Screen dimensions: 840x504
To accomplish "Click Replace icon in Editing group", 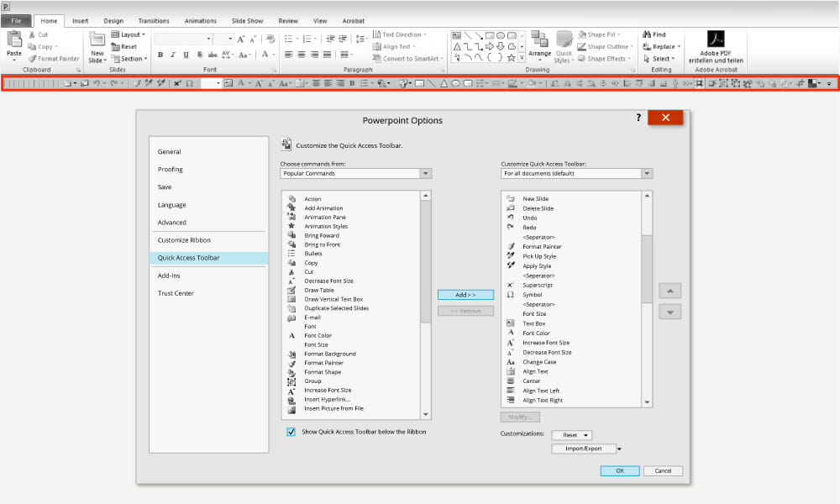I will [647, 46].
